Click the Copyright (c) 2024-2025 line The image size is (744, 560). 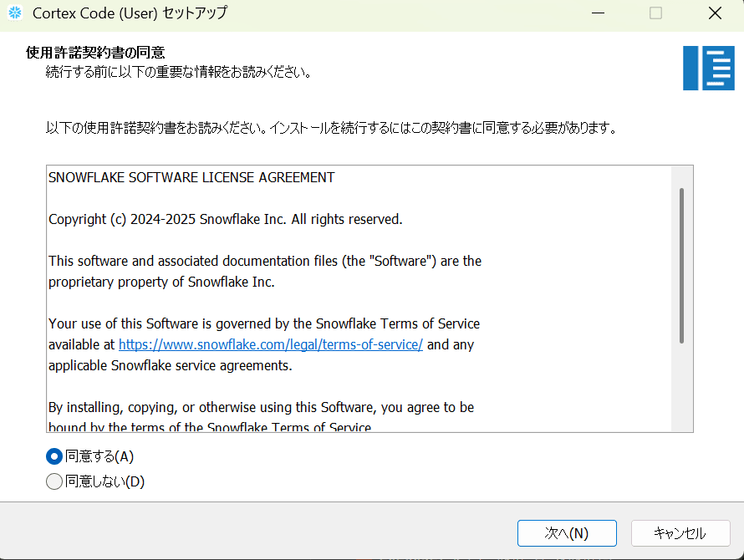tap(226, 219)
